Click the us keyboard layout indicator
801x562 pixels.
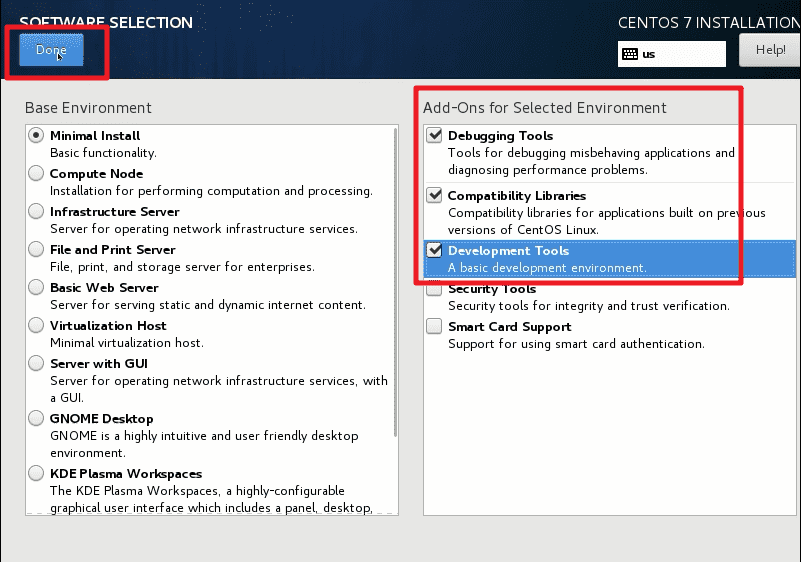pyautogui.click(x=672, y=54)
